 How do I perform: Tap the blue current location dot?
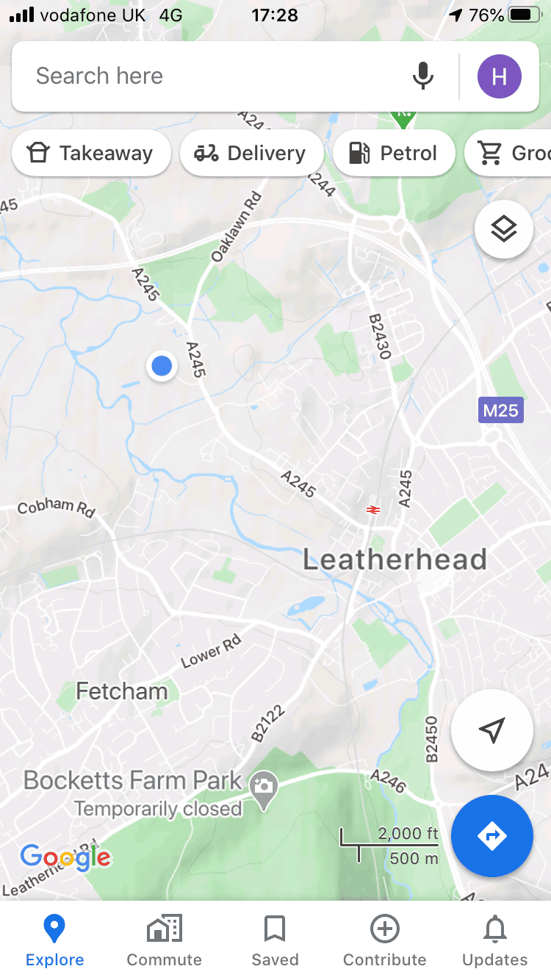point(162,366)
